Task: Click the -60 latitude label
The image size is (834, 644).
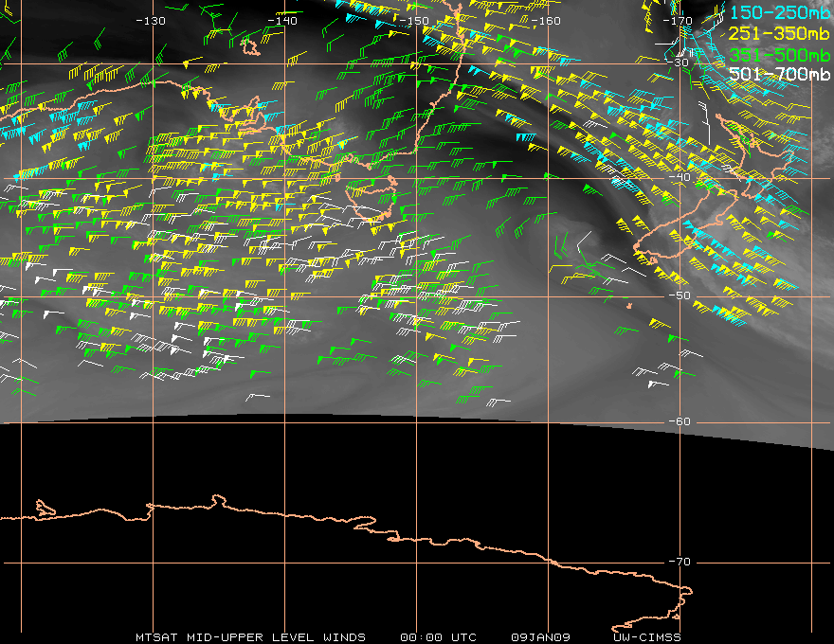Action: pos(680,421)
